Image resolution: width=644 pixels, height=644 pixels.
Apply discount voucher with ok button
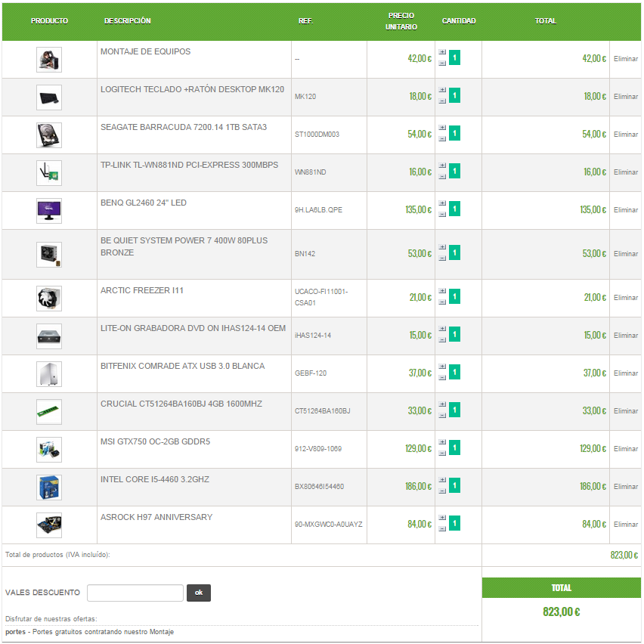[x=199, y=593]
